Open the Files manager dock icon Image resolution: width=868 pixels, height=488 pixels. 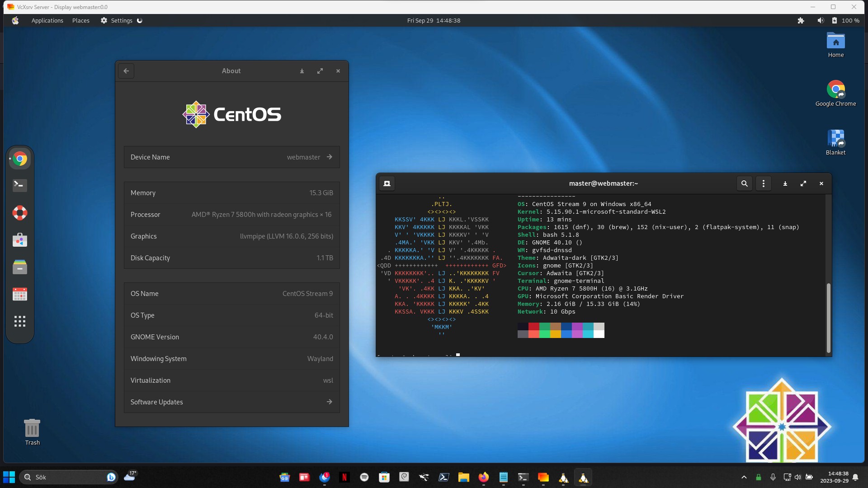coord(20,267)
